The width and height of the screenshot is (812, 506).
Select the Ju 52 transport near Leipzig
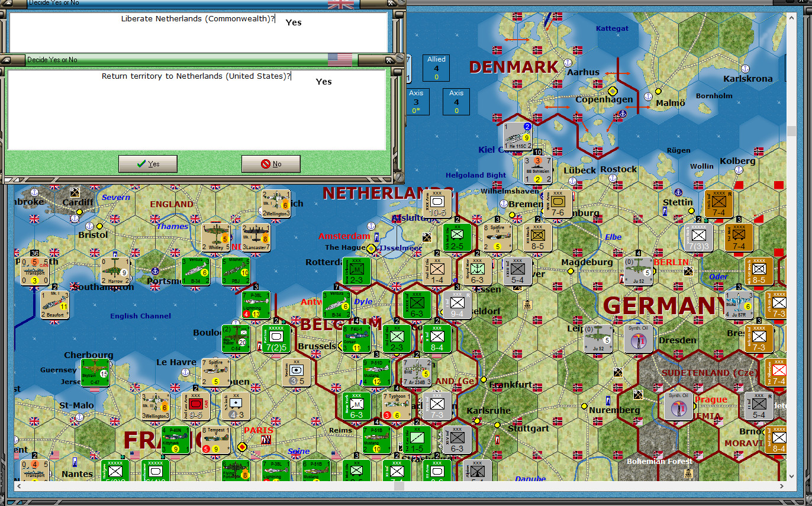point(598,339)
